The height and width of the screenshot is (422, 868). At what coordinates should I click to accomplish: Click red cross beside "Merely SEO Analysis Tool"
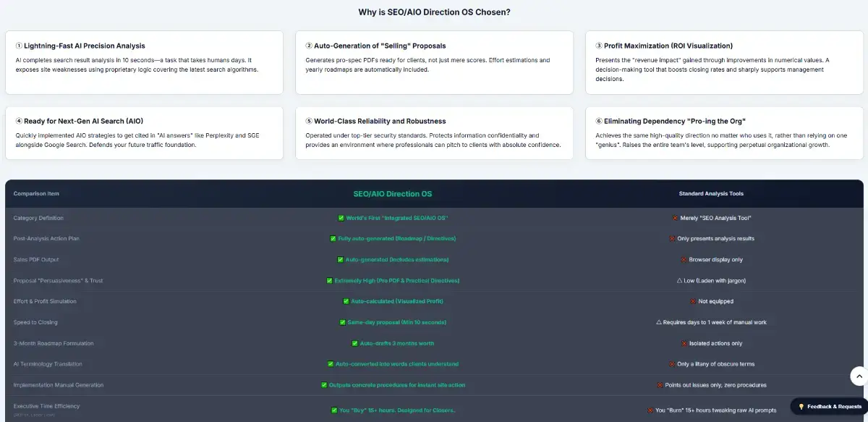coord(675,218)
